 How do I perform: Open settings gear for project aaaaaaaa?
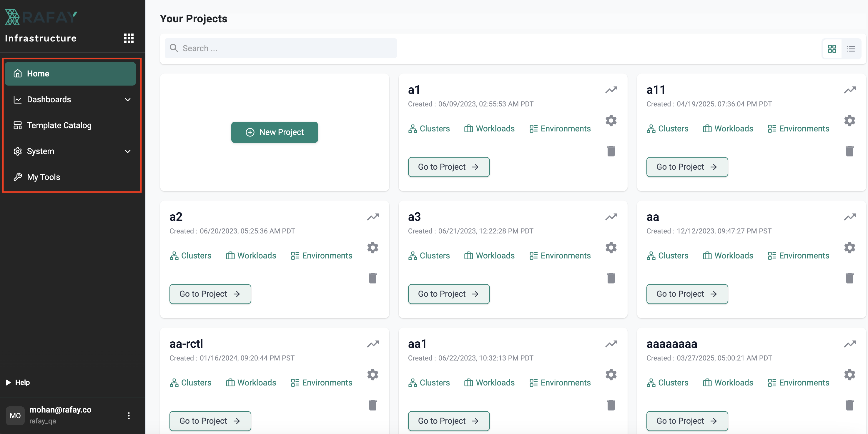click(x=849, y=374)
